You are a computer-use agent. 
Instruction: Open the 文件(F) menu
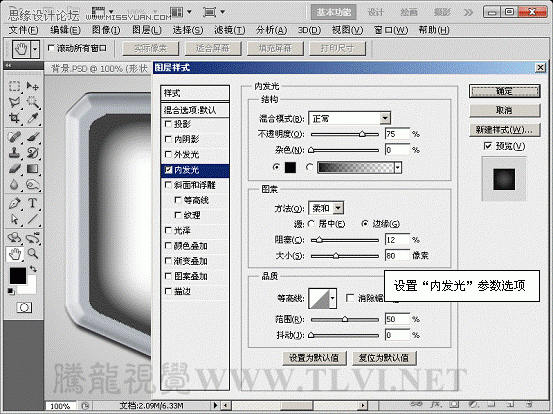pyautogui.click(x=23, y=30)
